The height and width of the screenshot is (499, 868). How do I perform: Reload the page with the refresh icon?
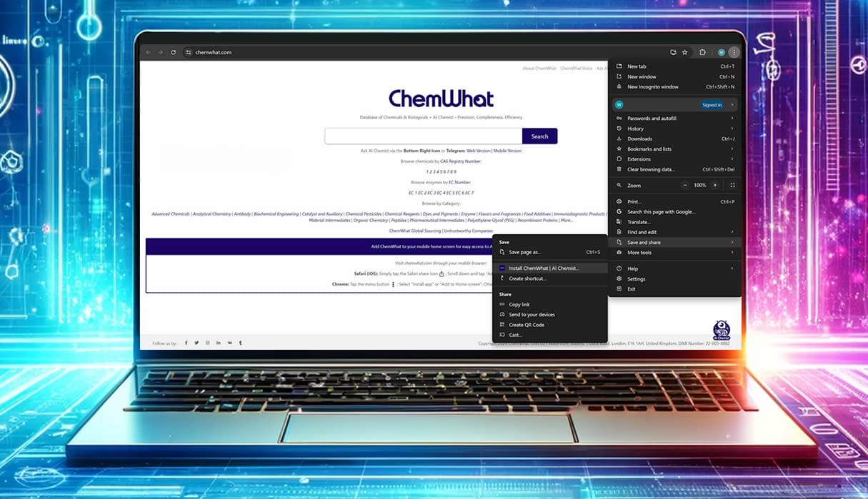173,52
